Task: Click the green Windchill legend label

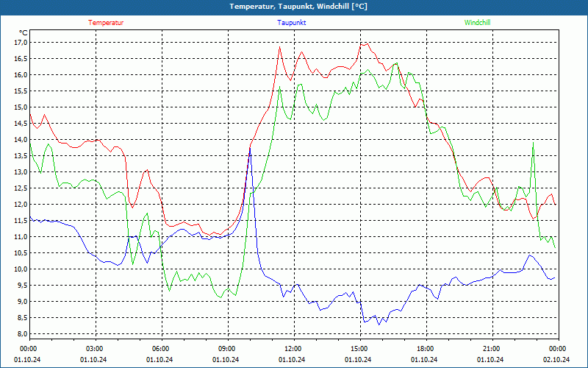Action: click(x=477, y=23)
